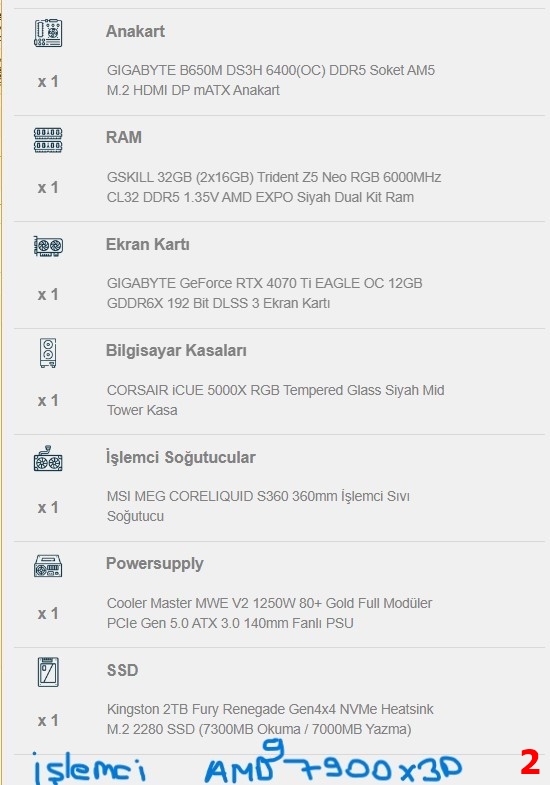Click the motherboard icon next to Anakart
The height and width of the screenshot is (785, 550).
pos(48,33)
